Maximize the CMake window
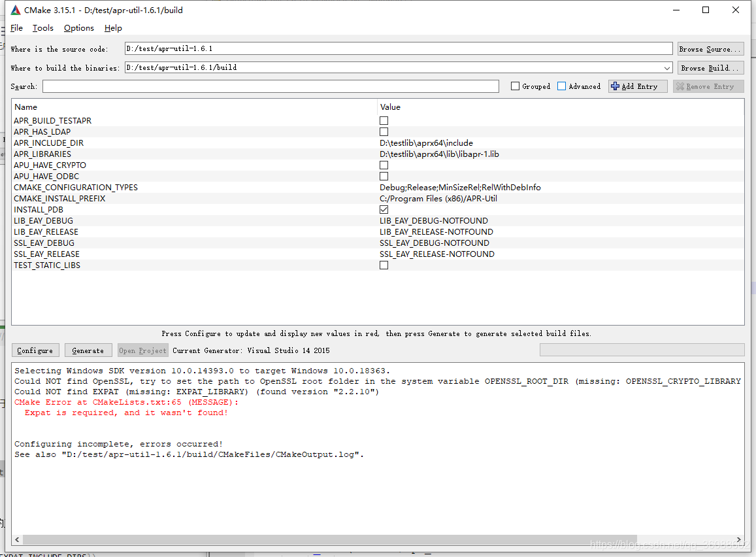 click(706, 10)
